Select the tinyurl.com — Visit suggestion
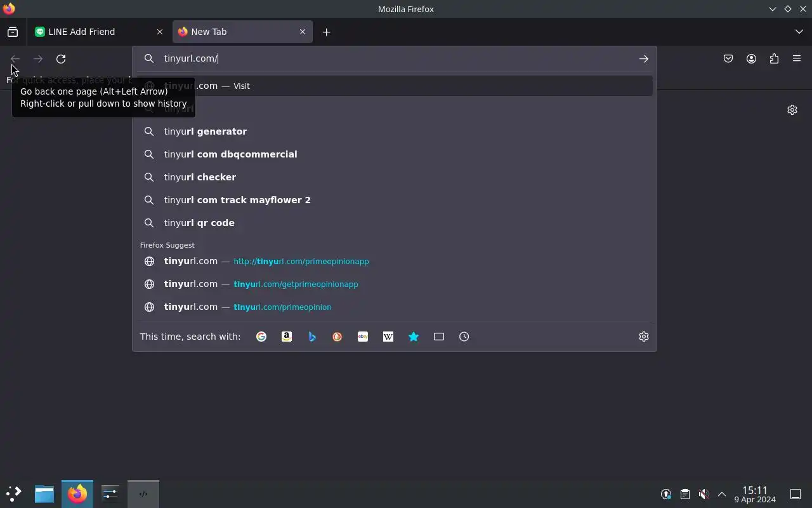 coord(395,86)
